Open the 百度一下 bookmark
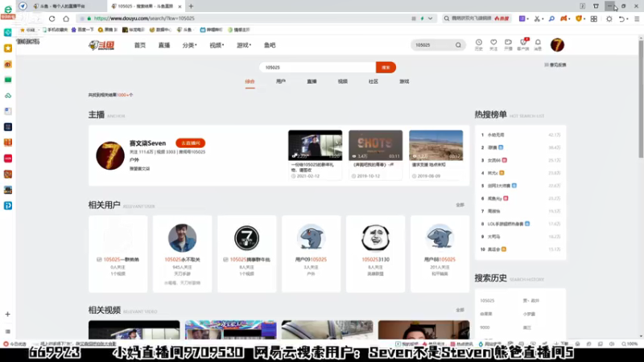 tap(81, 30)
